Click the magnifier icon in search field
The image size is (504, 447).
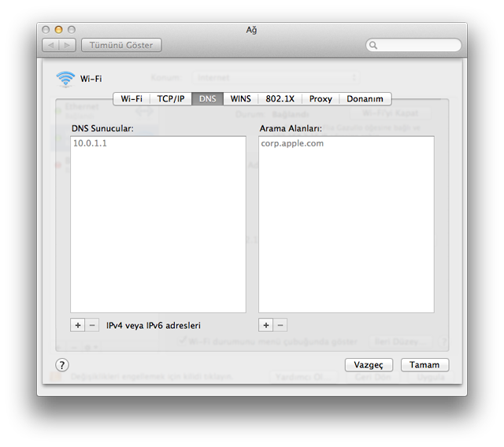coord(372,45)
